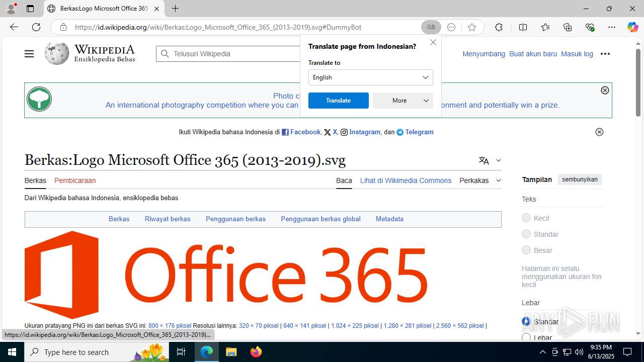Screen dimensions: 644x362
Task: Show hidden icons in the system tray
Action: click(x=542, y=352)
